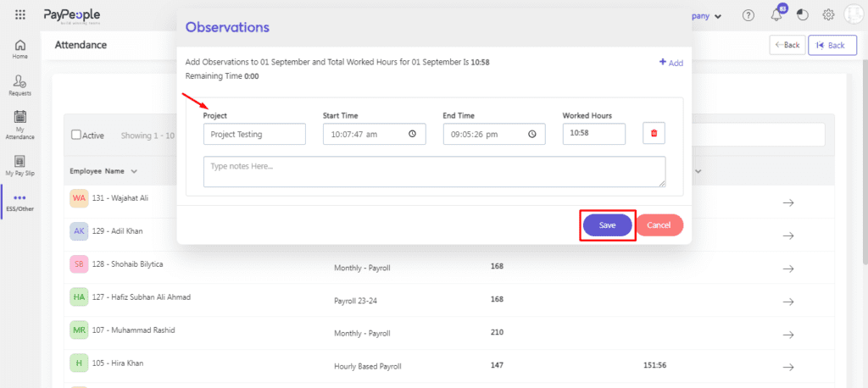Open arrow for Adil Khan row
The height and width of the screenshot is (388, 868).
point(788,236)
